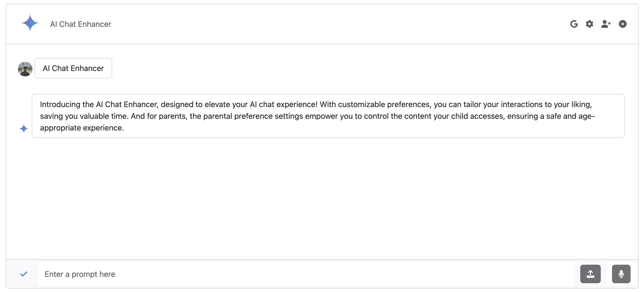The image size is (644, 292).
Task: Click the large star logo in header
Action: [x=30, y=23]
